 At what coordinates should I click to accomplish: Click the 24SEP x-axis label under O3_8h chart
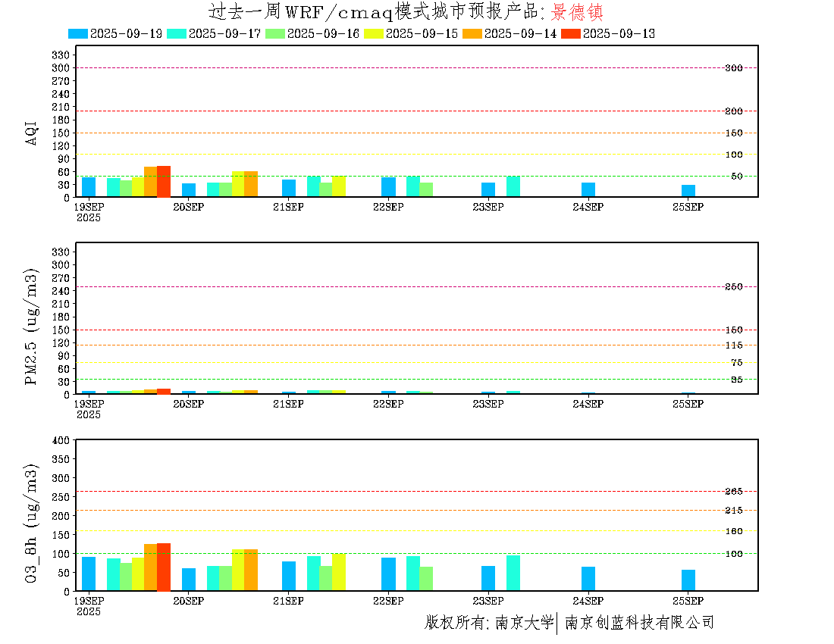click(x=588, y=601)
